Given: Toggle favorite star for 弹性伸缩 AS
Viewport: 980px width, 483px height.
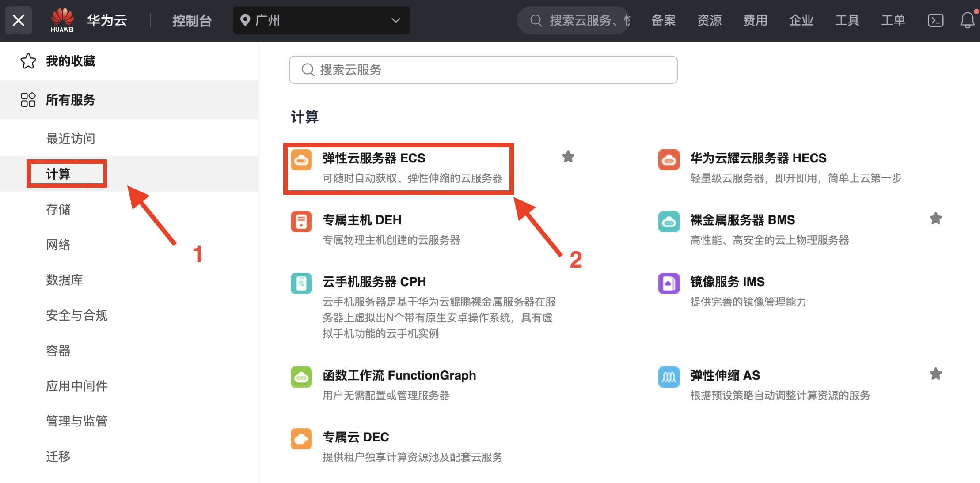Looking at the screenshot, I should (x=935, y=374).
